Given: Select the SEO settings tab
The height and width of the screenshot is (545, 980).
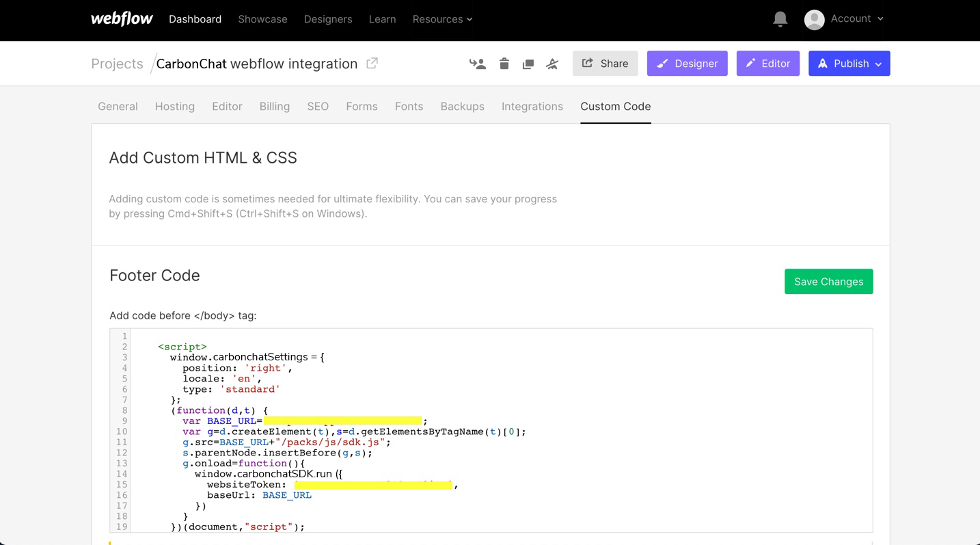Looking at the screenshot, I should (x=318, y=107).
